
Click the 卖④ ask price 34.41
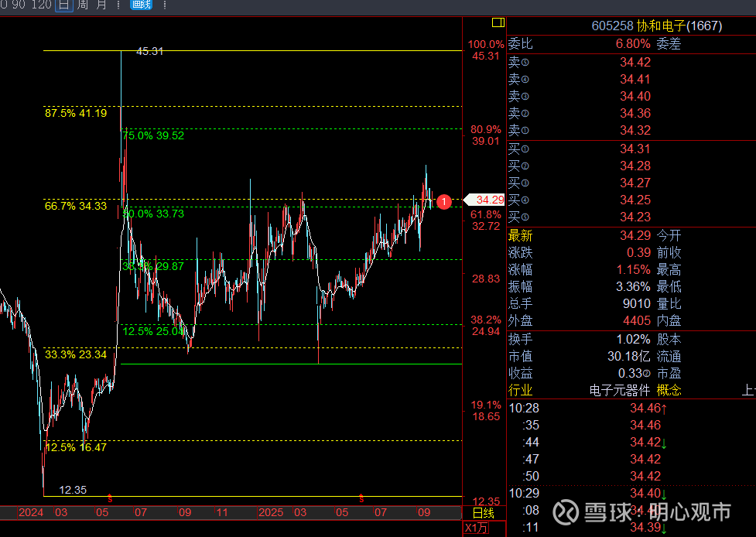(635, 79)
